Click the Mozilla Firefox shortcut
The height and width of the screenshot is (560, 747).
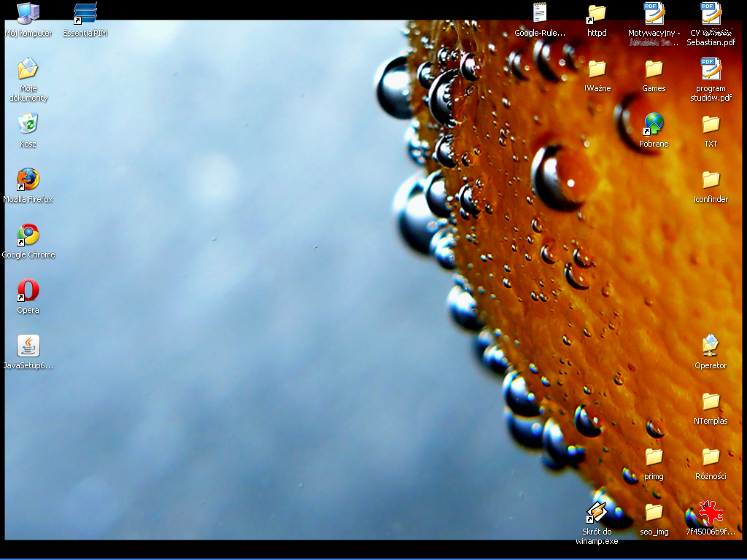(28, 179)
